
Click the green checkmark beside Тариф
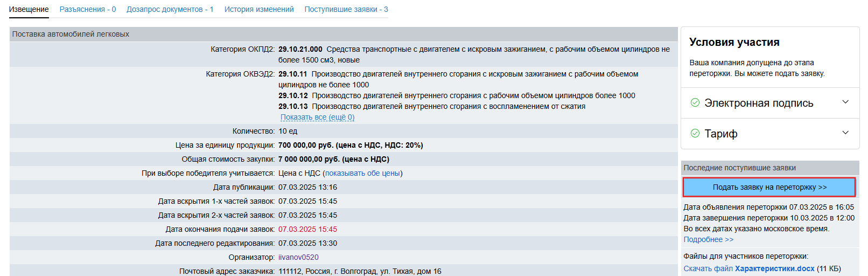pyautogui.click(x=695, y=133)
